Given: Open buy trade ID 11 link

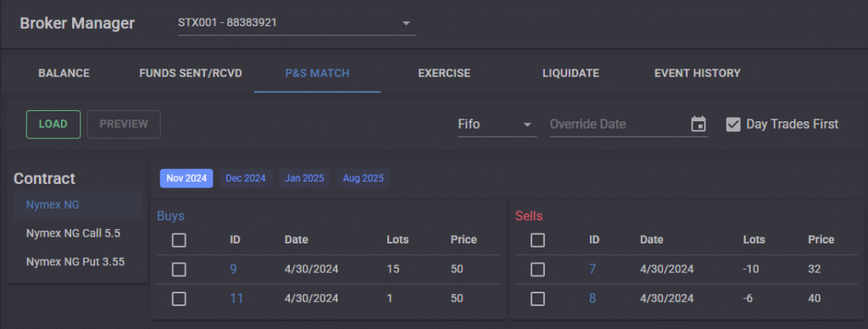Looking at the screenshot, I should pos(236,298).
